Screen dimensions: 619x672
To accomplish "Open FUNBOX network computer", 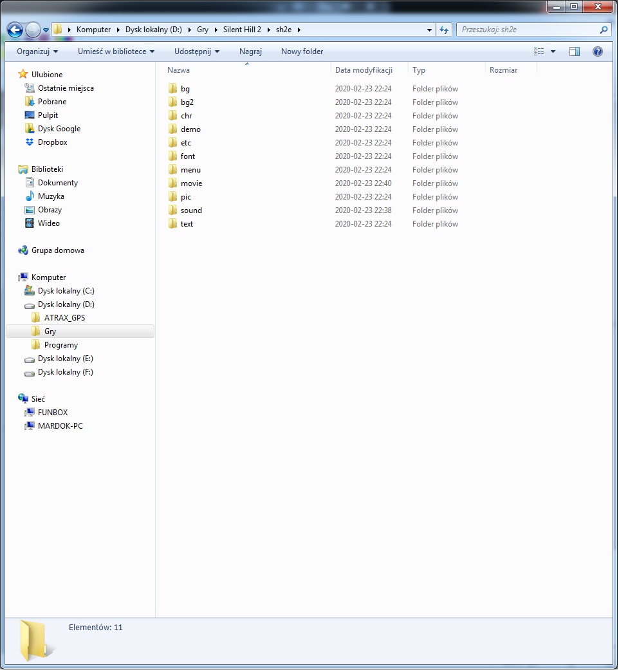I will point(53,413).
